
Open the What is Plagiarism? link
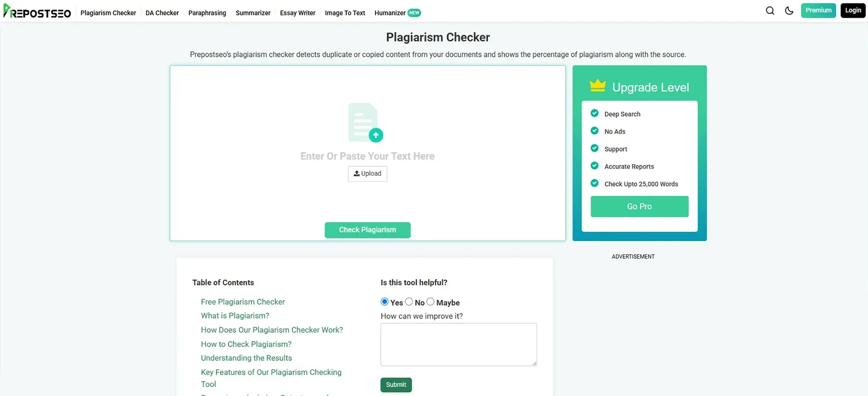(235, 316)
